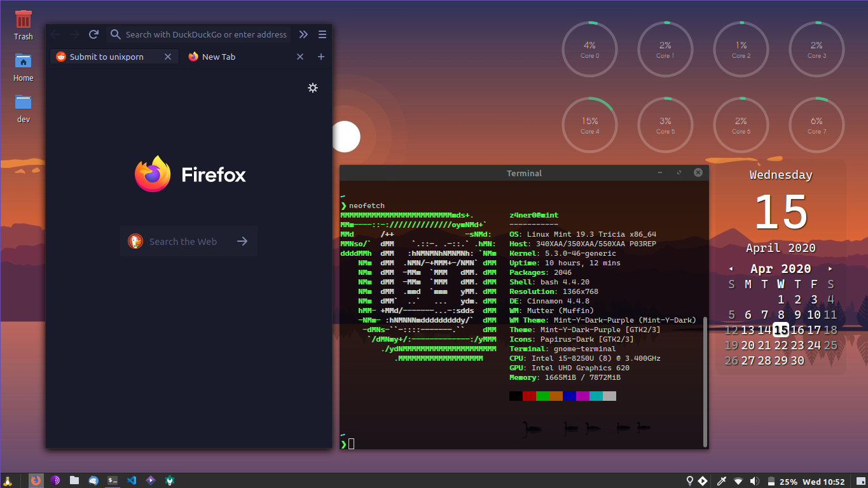Screen dimensions: 868x488
Task: Click the blue color block in neofetch
Action: click(569, 396)
